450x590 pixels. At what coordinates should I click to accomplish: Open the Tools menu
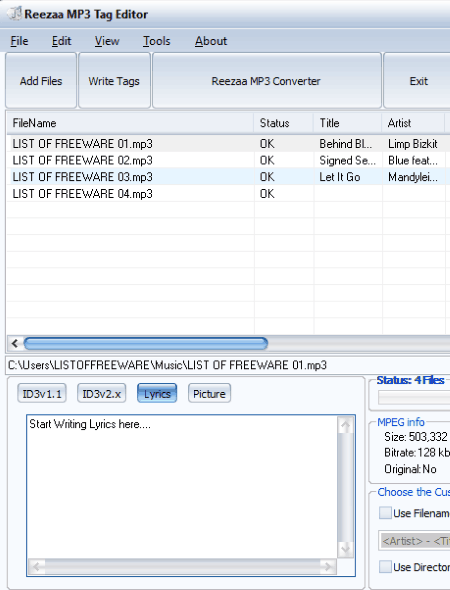tap(157, 41)
